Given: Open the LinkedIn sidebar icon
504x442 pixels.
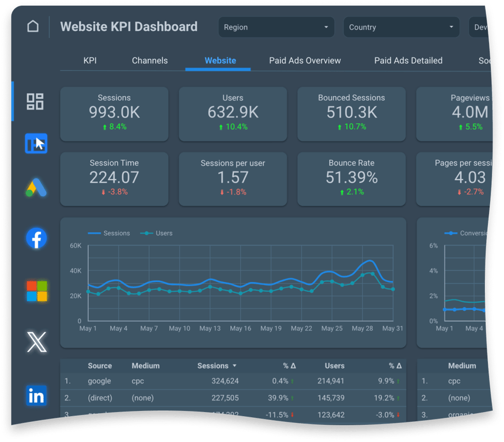Looking at the screenshot, I should coord(36,395).
